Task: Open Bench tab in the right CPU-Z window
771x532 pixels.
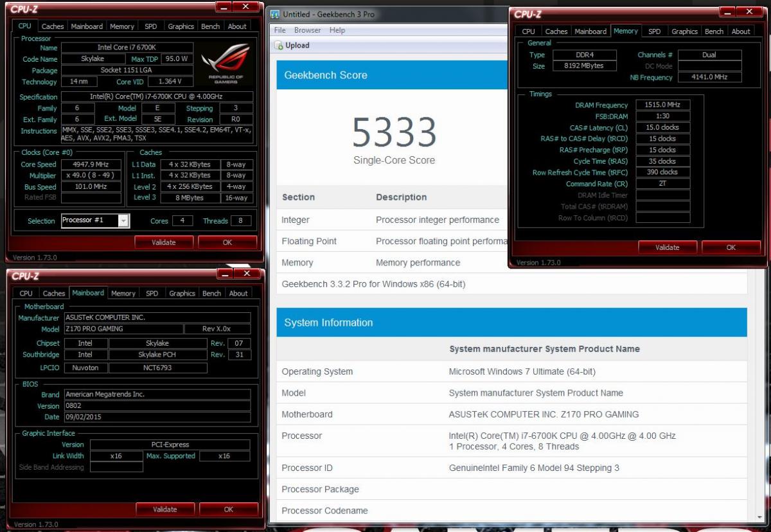Action: click(x=714, y=31)
